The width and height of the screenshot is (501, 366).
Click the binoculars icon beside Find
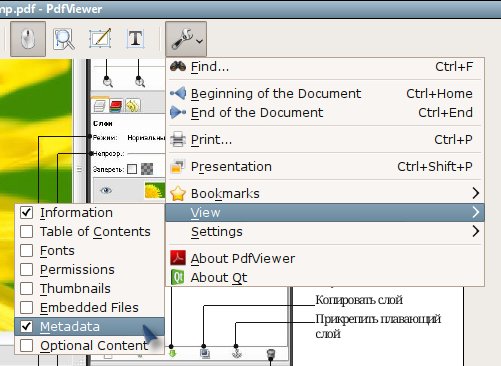pos(178,66)
